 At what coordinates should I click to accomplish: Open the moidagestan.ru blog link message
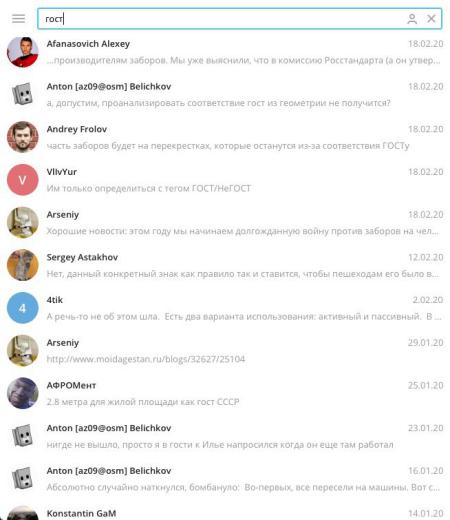click(x=225, y=351)
